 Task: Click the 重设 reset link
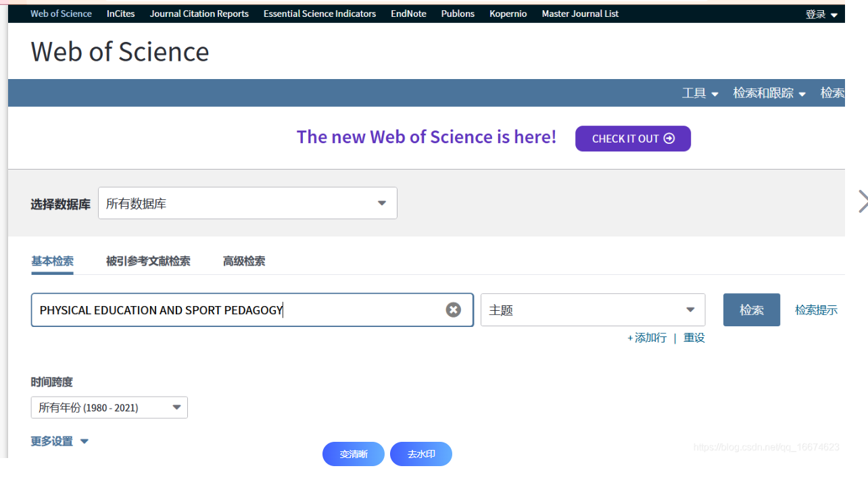pyautogui.click(x=694, y=338)
